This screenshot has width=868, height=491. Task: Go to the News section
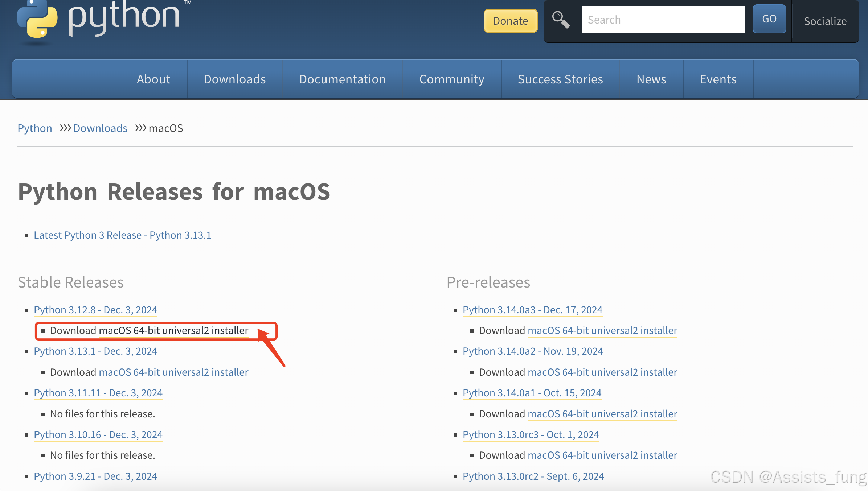[651, 79]
